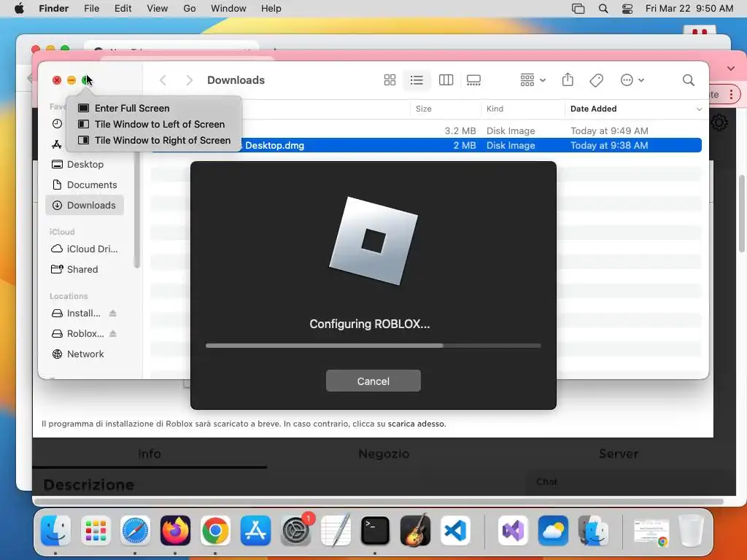Open TextEdit from the Dock
Viewport: 747px width, 560px height.
336,531
